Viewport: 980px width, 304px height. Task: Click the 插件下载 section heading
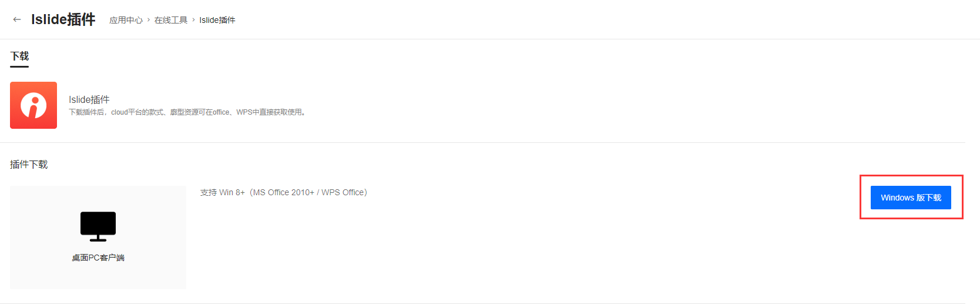click(x=29, y=165)
